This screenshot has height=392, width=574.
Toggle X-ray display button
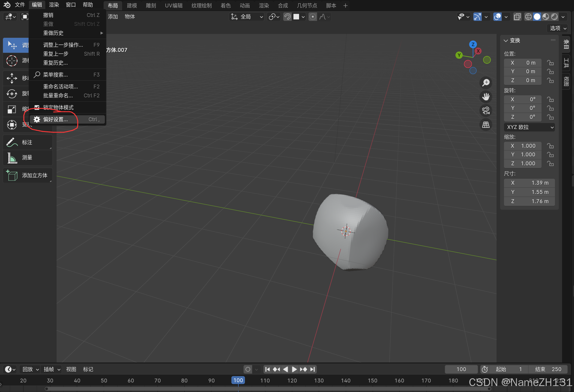click(517, 17)
